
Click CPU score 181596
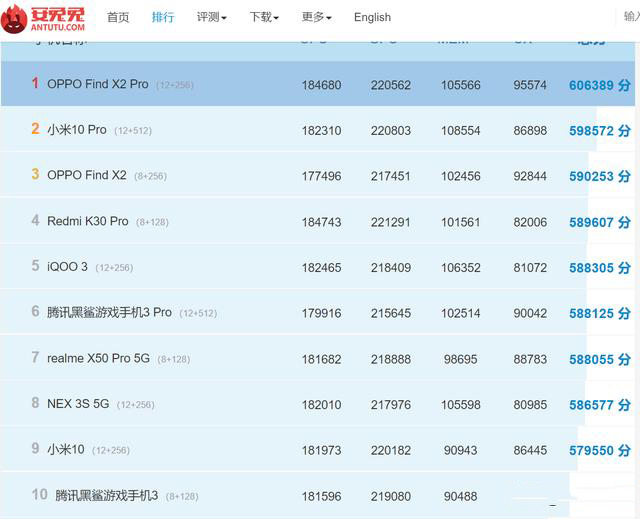tap(321, 497)
